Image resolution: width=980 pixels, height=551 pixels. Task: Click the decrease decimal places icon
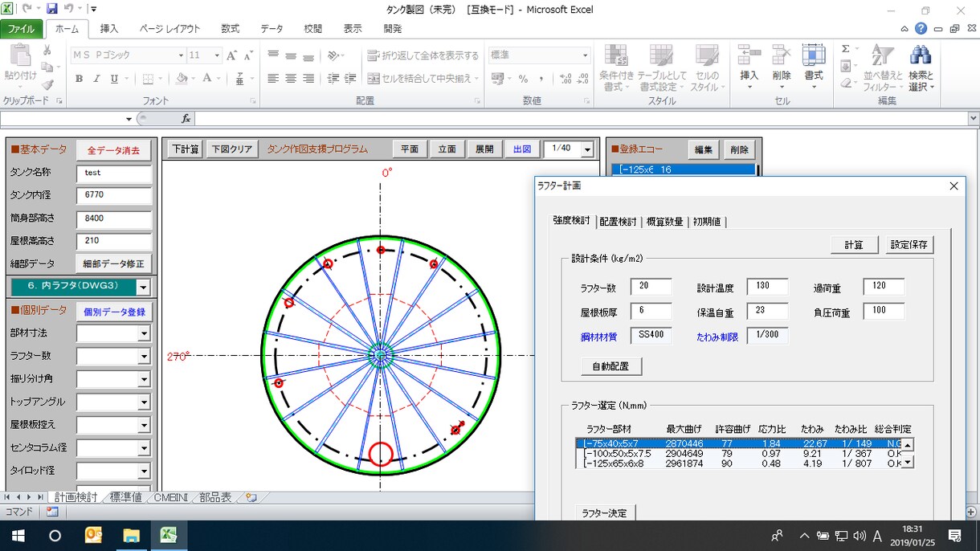point(582,79)
